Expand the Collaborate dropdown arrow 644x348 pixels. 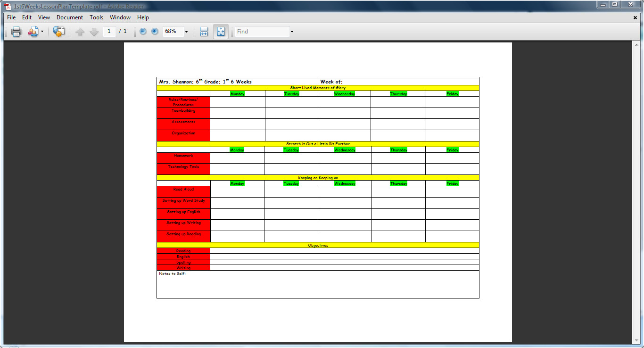tap(42, 32)
